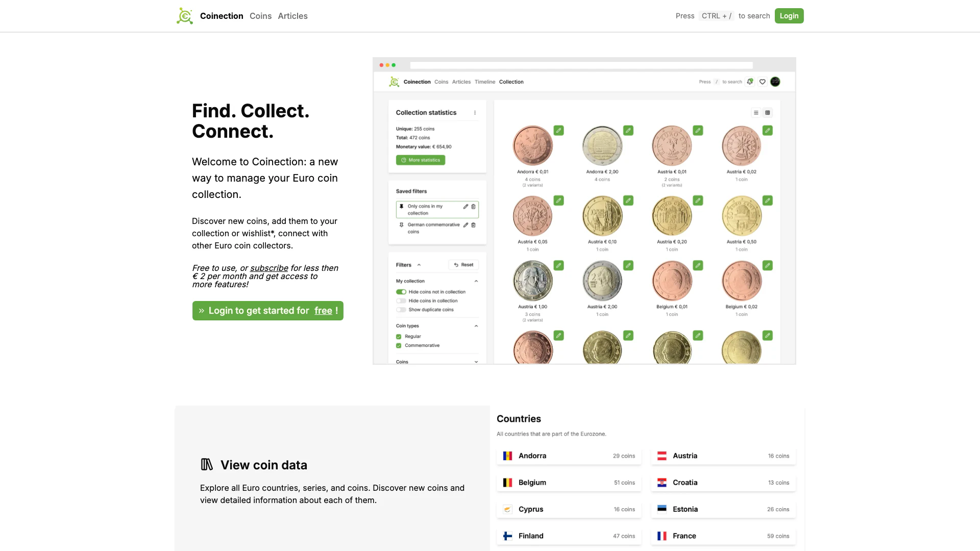Viewport: 980px width, 551px height.
Task: Disable 'Hide coins not in collection'
Action: pos(401,291)
